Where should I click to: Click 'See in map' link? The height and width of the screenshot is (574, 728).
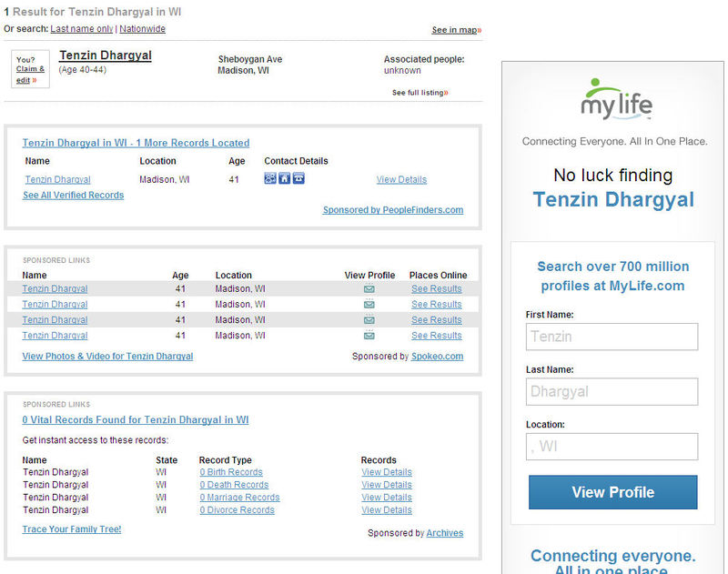click(x=457, y=30)
